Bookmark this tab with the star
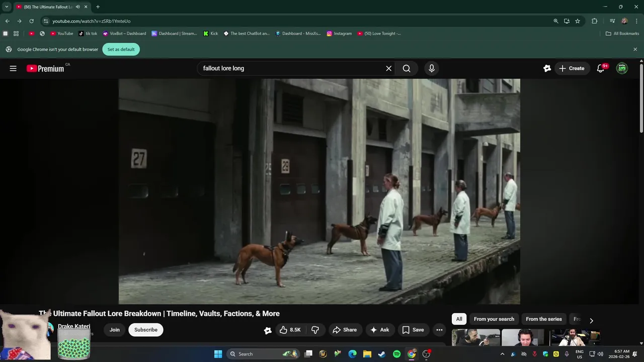The height and width of the screenshot is (362, 644). [x=578, y=21]
